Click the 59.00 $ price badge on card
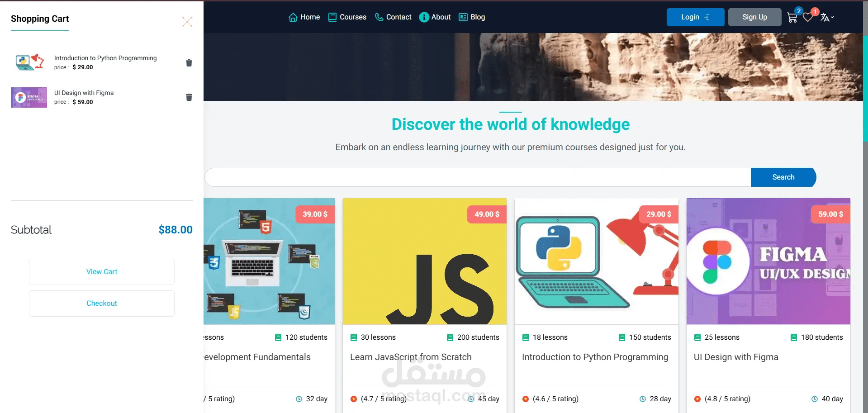 [831, 214]
